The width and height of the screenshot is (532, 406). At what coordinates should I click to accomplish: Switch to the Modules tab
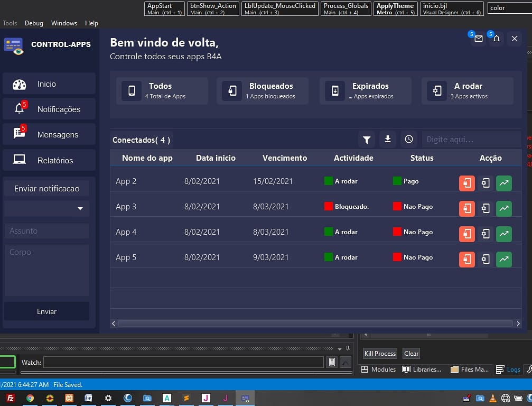coord(379,370)
